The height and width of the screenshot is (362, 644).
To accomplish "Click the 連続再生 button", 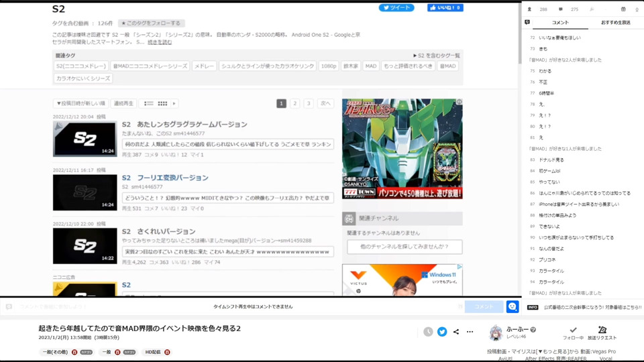I will click(x=123, y=103).
